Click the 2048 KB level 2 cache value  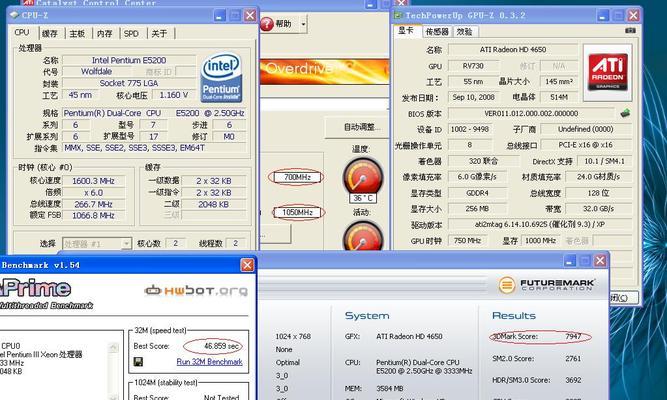pos(214,204)
